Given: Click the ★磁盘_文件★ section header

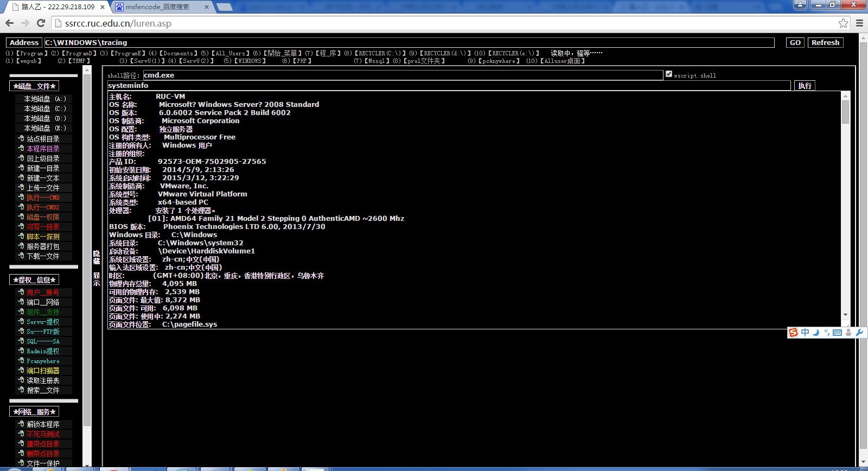Looking at the screenshot, I should pos(34,86).
